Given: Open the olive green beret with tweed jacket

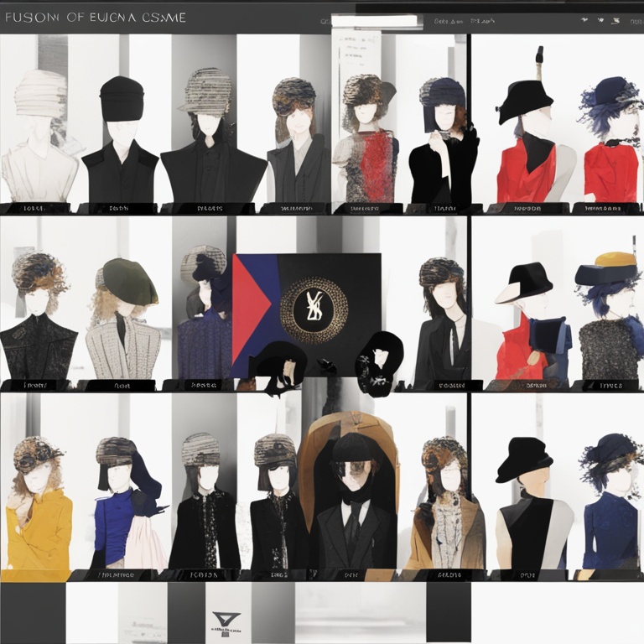Looking at the screenshot, I should click(123, 319).
